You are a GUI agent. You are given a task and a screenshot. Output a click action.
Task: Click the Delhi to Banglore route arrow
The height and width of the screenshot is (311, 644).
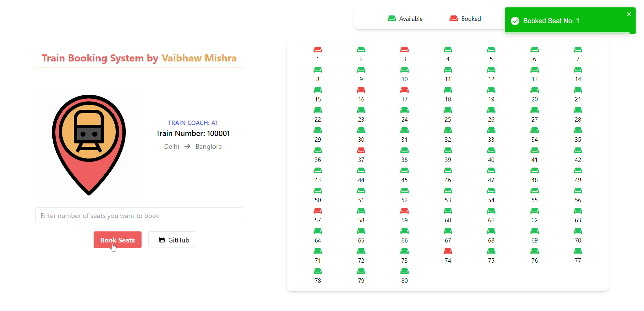coord(187,146)
